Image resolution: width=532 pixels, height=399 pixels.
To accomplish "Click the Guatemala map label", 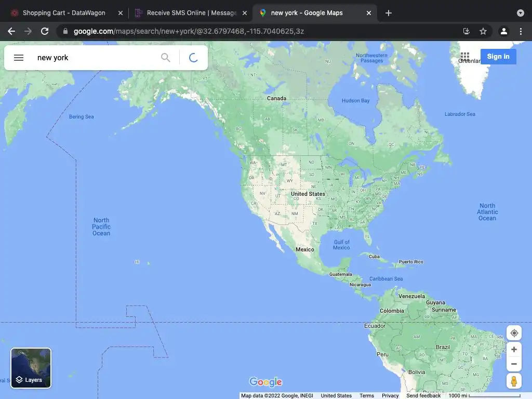I will [x=341, y=274].
